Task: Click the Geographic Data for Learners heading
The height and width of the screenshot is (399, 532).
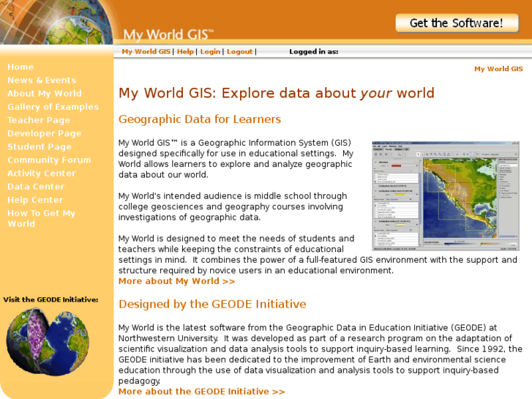Action: click(x=200, y=119)
